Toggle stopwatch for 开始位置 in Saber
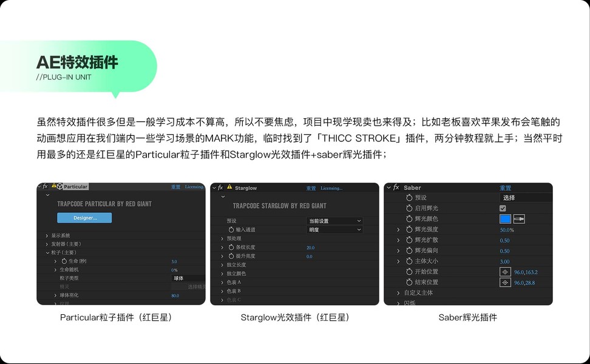The height and width of the screenshot is (364, 590). [x=409, y=271]
